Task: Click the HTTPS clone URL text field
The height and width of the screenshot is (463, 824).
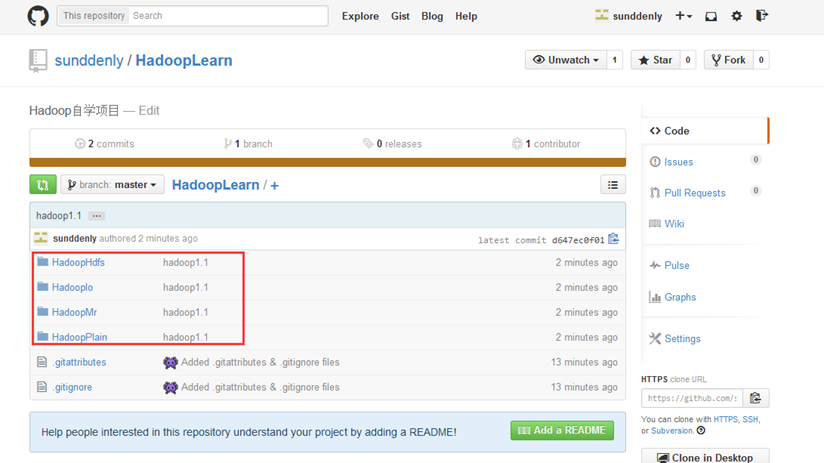Action: (x=692, y=398)
